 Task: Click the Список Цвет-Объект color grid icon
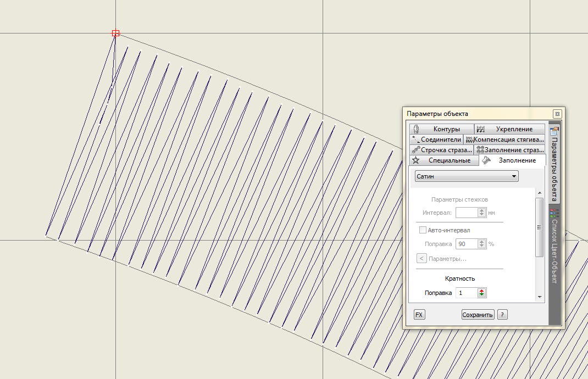pos(554,213)
